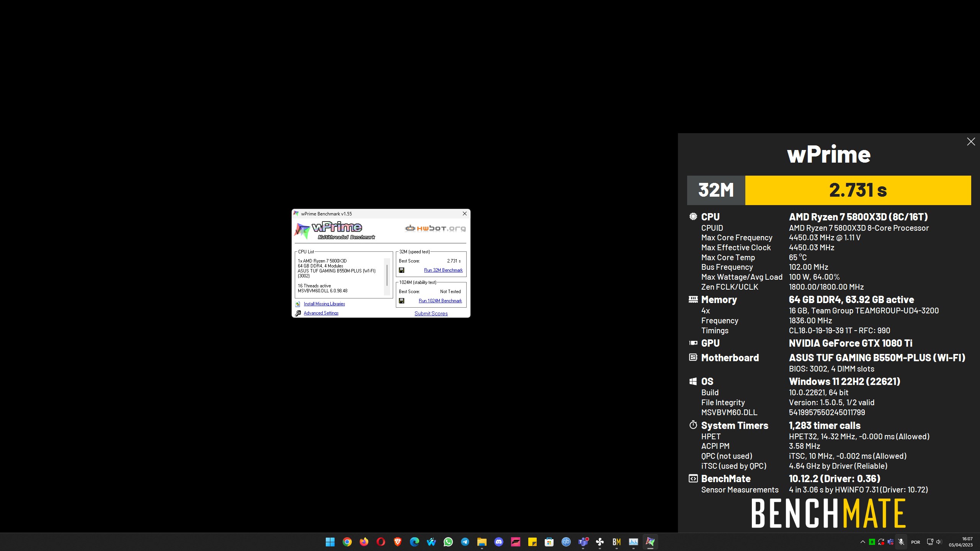
Task: Open network settings tray icon
Action: [x=930, y=542]
